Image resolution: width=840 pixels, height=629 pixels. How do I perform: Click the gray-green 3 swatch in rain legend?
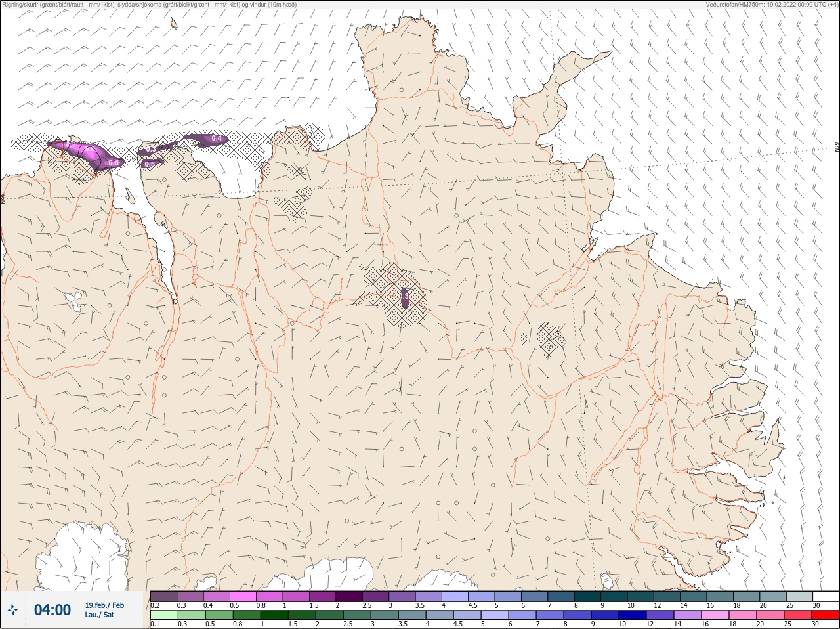385,615
